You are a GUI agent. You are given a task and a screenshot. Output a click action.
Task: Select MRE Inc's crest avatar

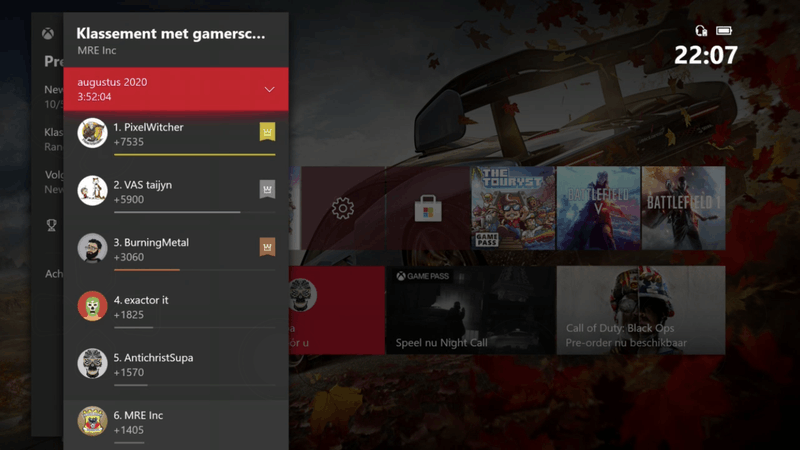coord(92,421)
